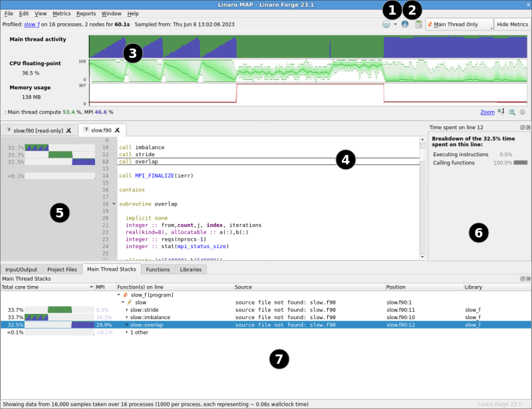Click the magnifier text-select icon beside Zoom

[x=501, y=112]
